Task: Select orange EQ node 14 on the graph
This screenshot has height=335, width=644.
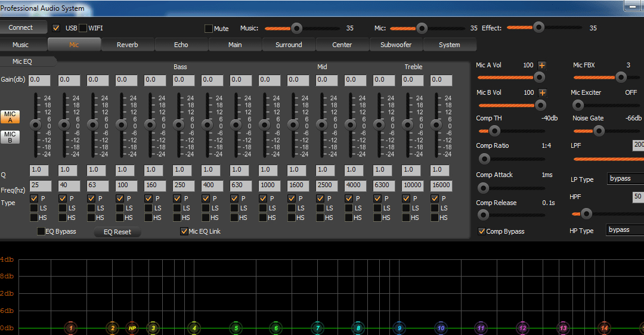Action: click(x=604, y=328)
